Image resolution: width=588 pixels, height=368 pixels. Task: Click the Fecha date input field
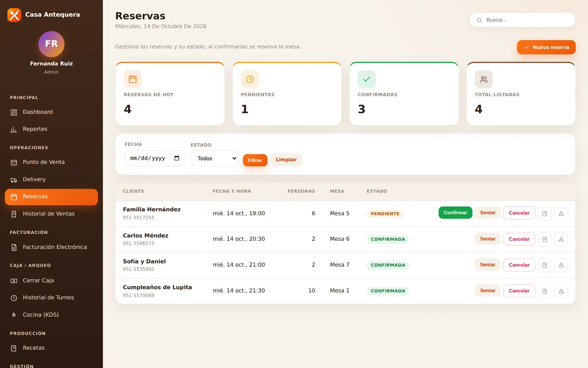pos(155,158)
